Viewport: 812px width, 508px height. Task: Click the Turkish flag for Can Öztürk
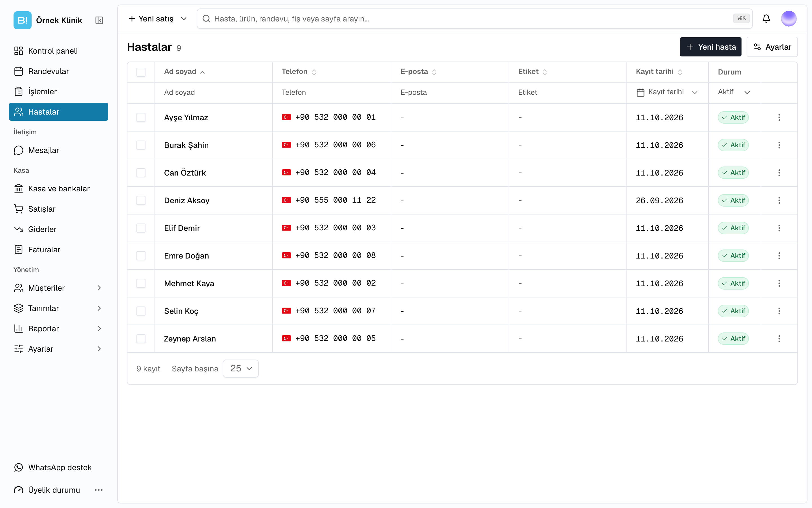(x=286, y=172)
